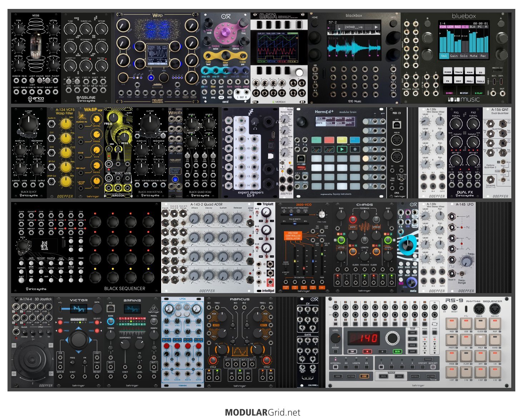Screen dimensions: 526x420
Task: Start RS-9 with green play/pause button
Action: click(x=397, y=351)
